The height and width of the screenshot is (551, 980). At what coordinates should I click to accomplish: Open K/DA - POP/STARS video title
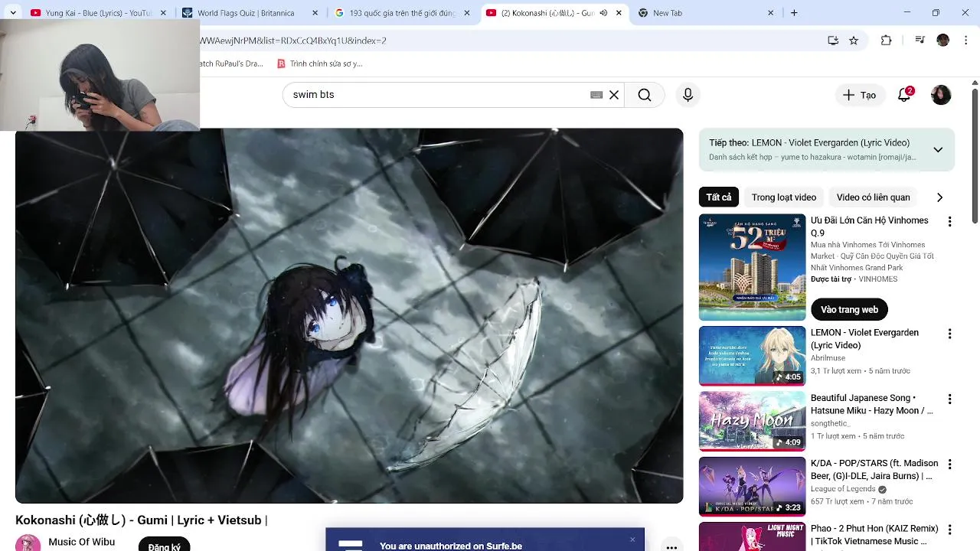click(874, 469)
